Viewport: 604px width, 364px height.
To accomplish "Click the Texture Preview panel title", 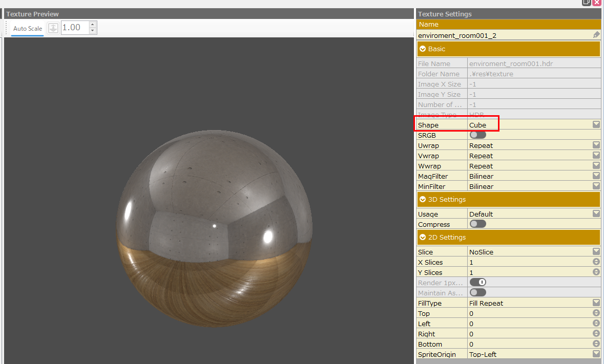I will (x=32, y=14).
